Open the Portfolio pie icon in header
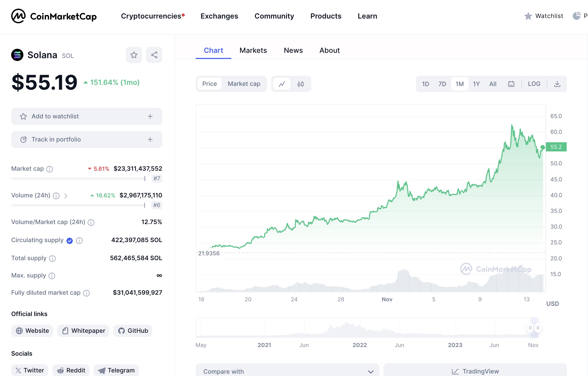This screenshot has height=376, width=588. pos(577,16)
